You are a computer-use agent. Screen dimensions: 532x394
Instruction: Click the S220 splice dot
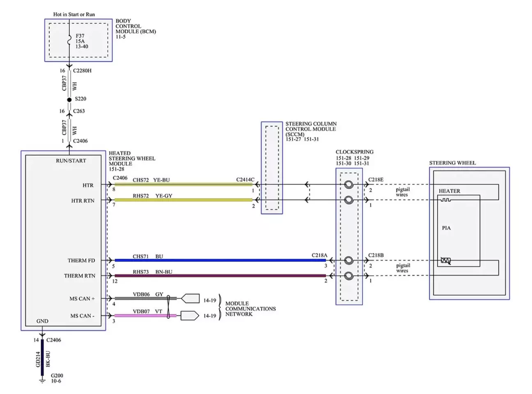69,100
